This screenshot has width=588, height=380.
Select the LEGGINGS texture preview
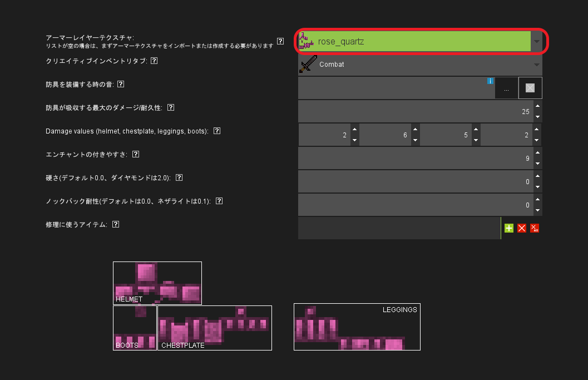pyautogui.click(x=357, y=327)
